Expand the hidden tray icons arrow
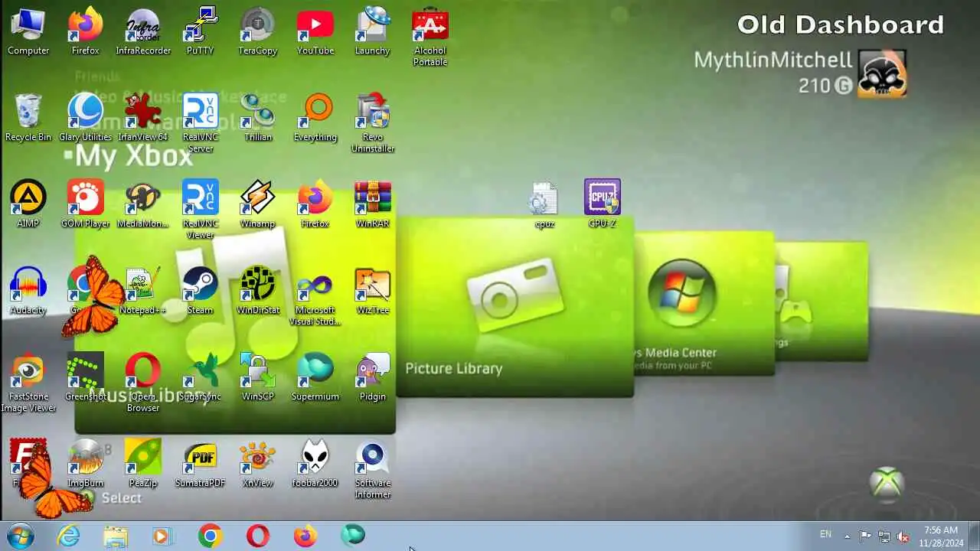 point(847,536)
